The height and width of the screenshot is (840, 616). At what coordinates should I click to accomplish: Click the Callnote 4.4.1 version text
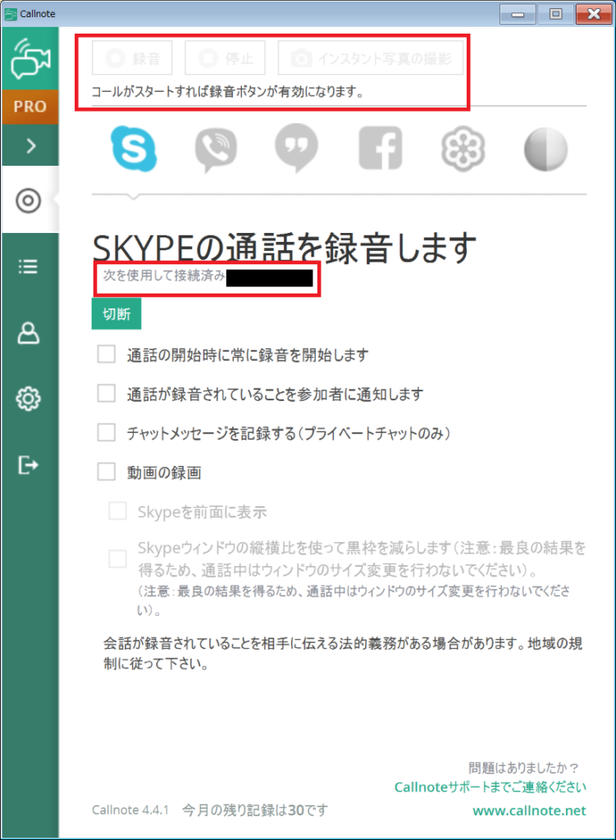point(130,810)
